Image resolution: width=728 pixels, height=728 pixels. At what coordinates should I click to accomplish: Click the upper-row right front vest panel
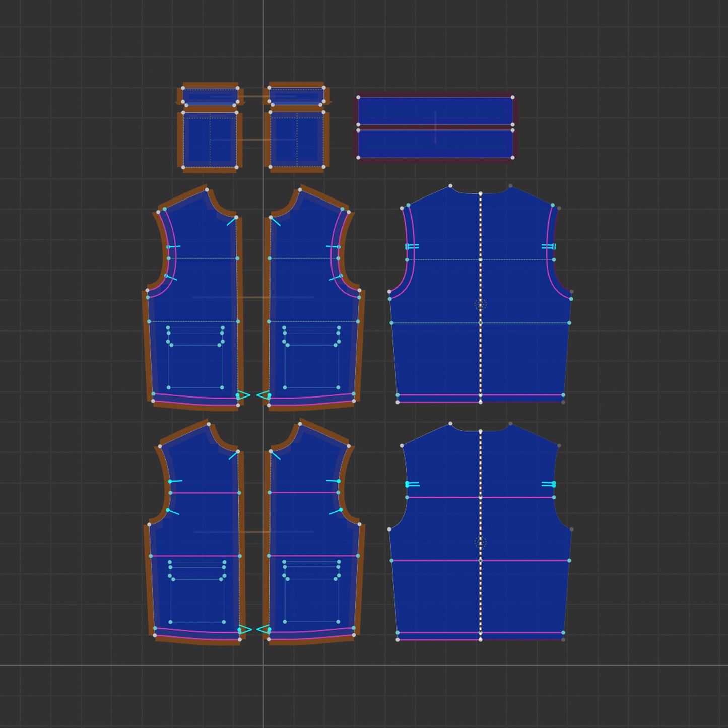coord(312,282)
